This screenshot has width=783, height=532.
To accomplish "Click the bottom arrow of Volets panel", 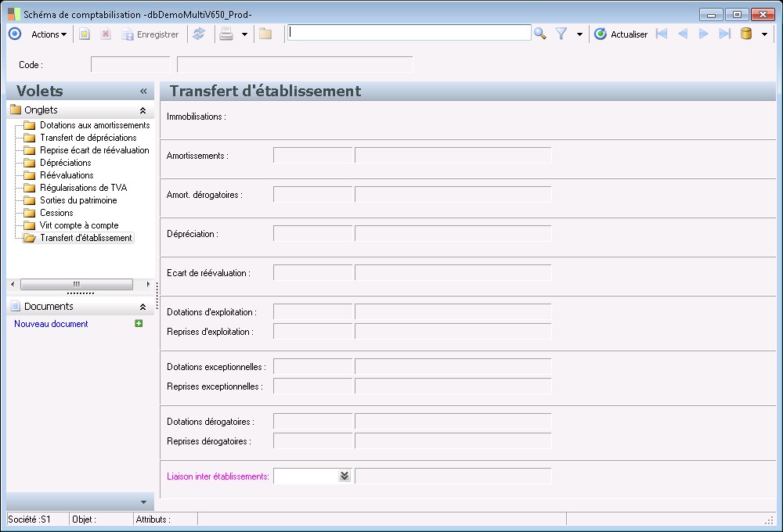I will 144,502.
